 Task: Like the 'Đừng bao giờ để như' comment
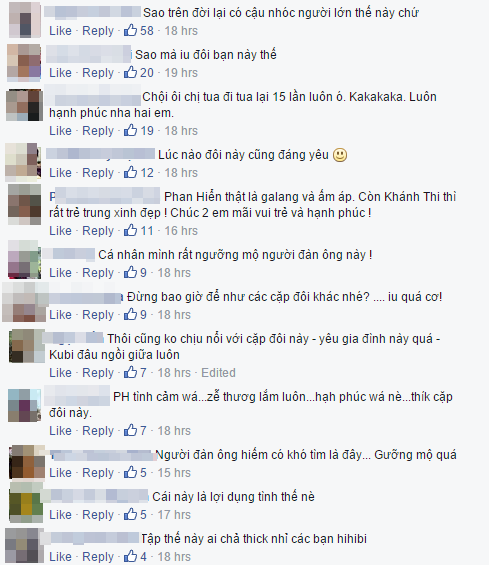60,315
